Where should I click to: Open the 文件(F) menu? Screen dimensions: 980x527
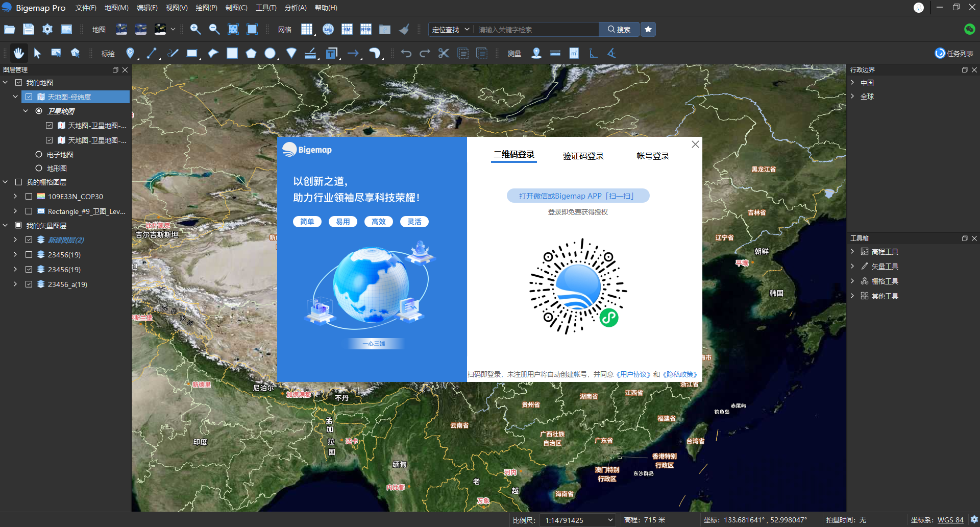click(x=86, y=8)
